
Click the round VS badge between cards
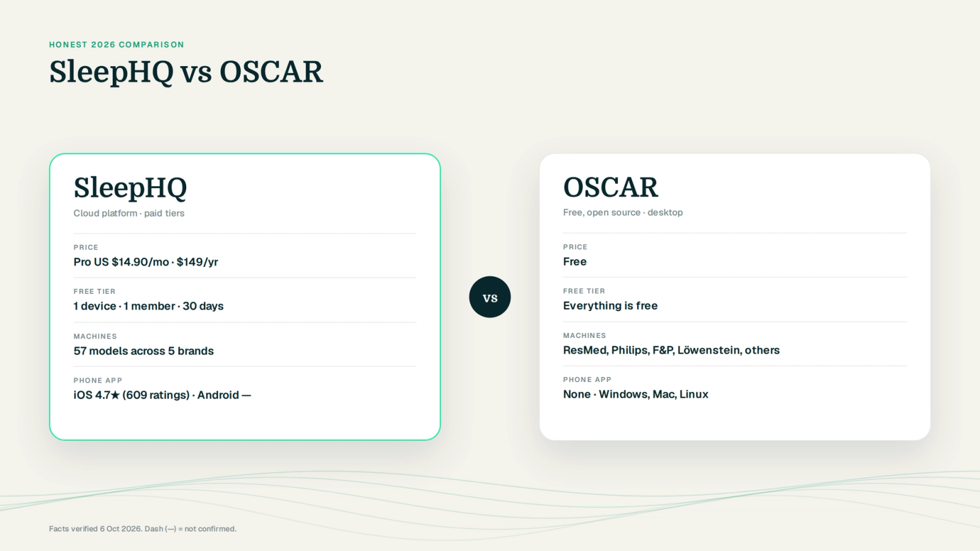(490, 297)
